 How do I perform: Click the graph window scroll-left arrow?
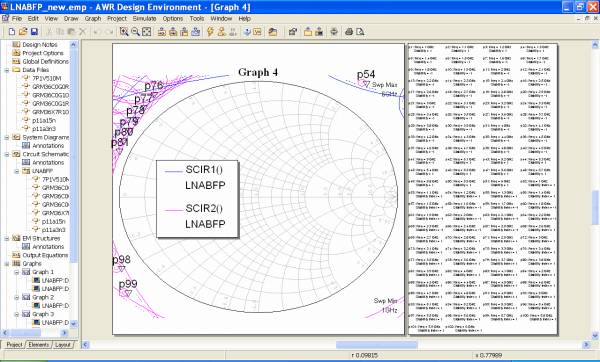pos(86,345)
